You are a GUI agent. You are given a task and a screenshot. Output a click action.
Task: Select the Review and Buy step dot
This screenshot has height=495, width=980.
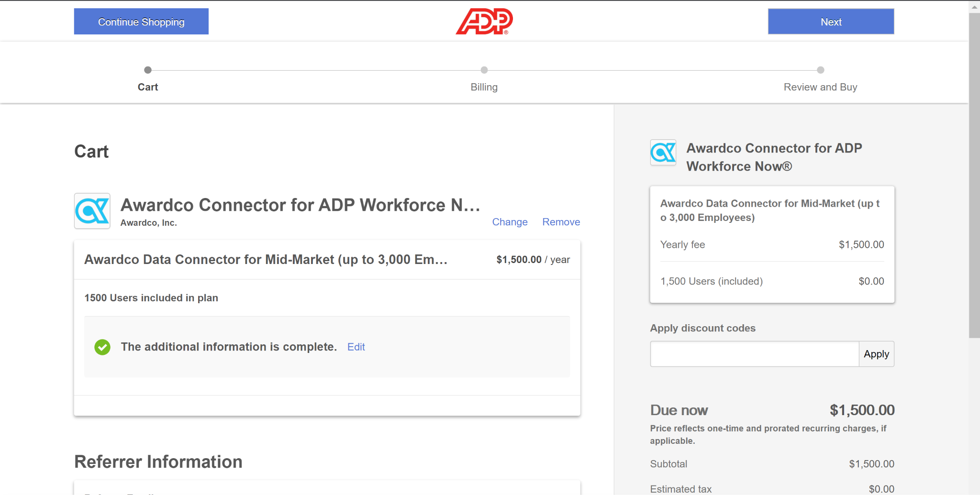[820, 70]
